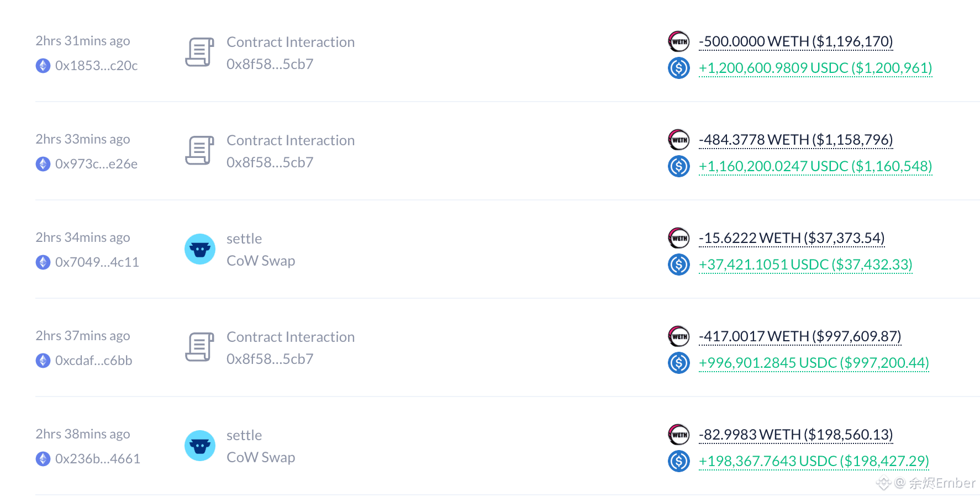
Task: Open +1,200,600.9809 USDC amount link
Action: pos(815,68)
